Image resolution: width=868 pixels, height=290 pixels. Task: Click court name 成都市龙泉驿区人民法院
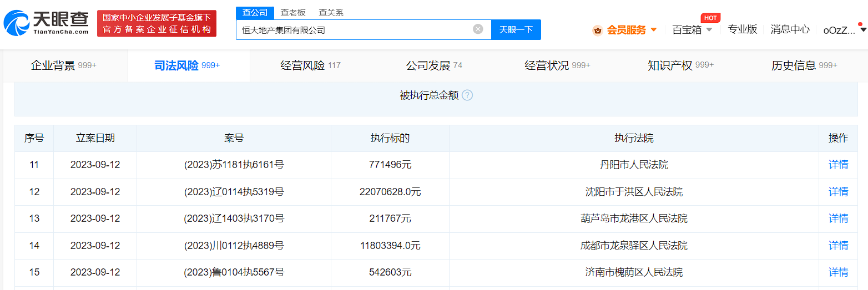click(x=634, y=245)
